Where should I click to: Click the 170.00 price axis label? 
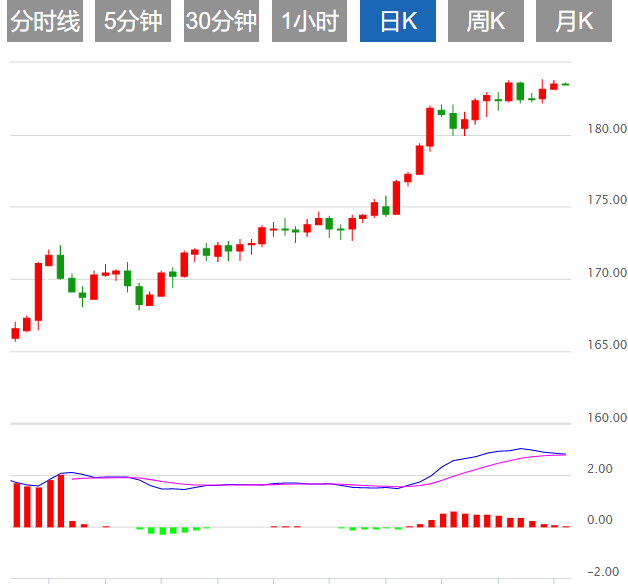point(607,273)
